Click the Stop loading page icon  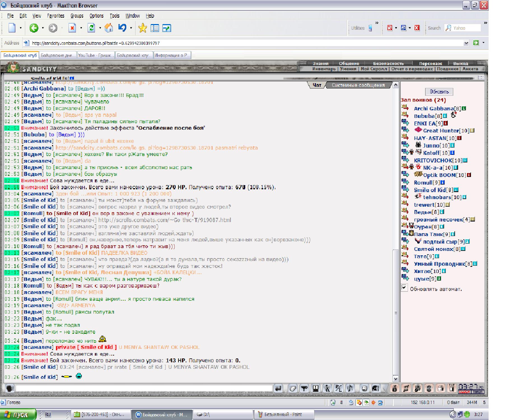coord(72,28)
